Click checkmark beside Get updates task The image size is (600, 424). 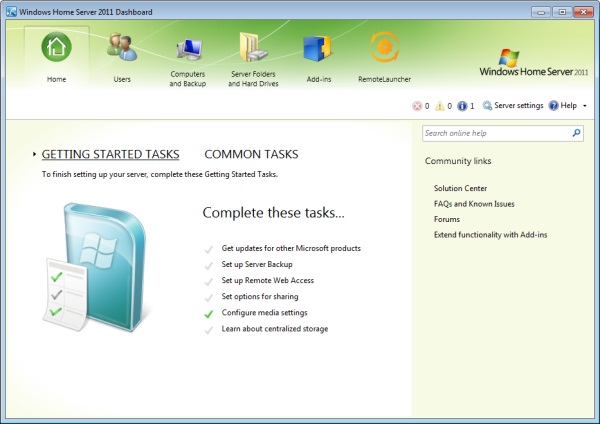click(209, 250)
